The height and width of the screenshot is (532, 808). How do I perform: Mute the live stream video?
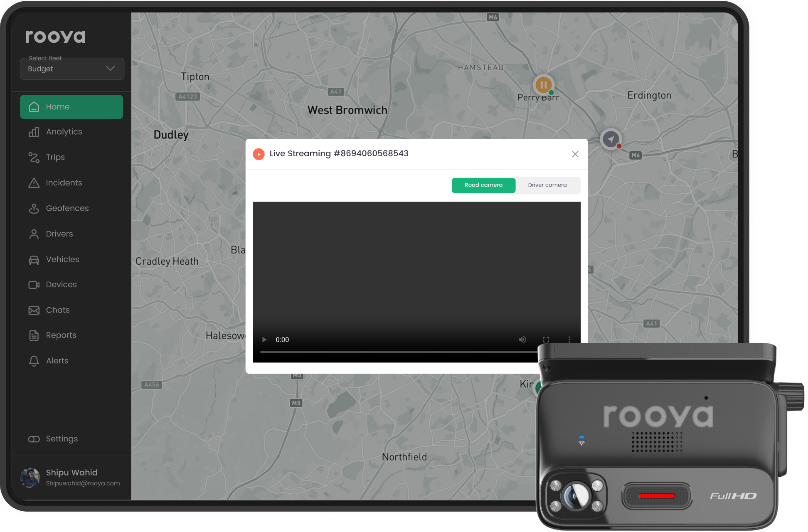(522, 340)
